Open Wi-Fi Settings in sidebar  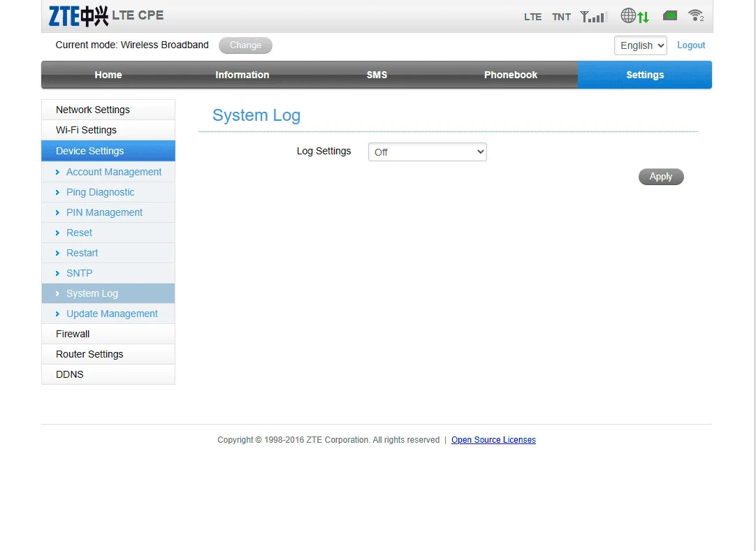coord(108,130)
